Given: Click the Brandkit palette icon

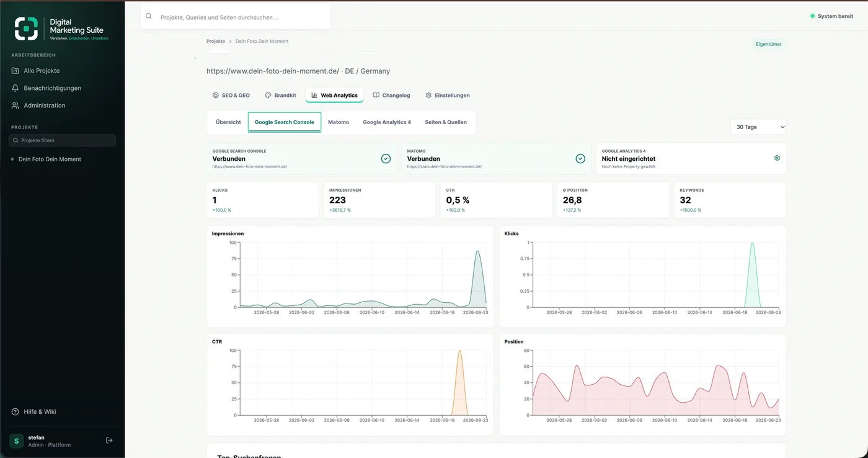Looking at the screenshot, I should 268,96.
